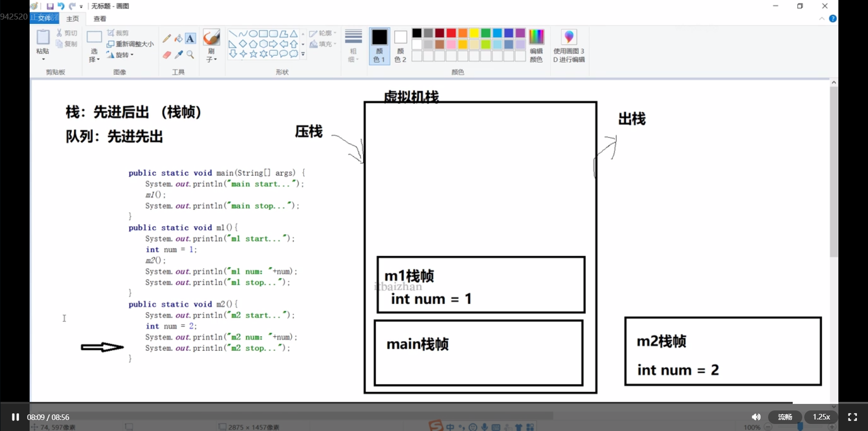868x431 pixels.
Task: Collapse the ribbon with chevron arrow
Action: pos(822,19)
